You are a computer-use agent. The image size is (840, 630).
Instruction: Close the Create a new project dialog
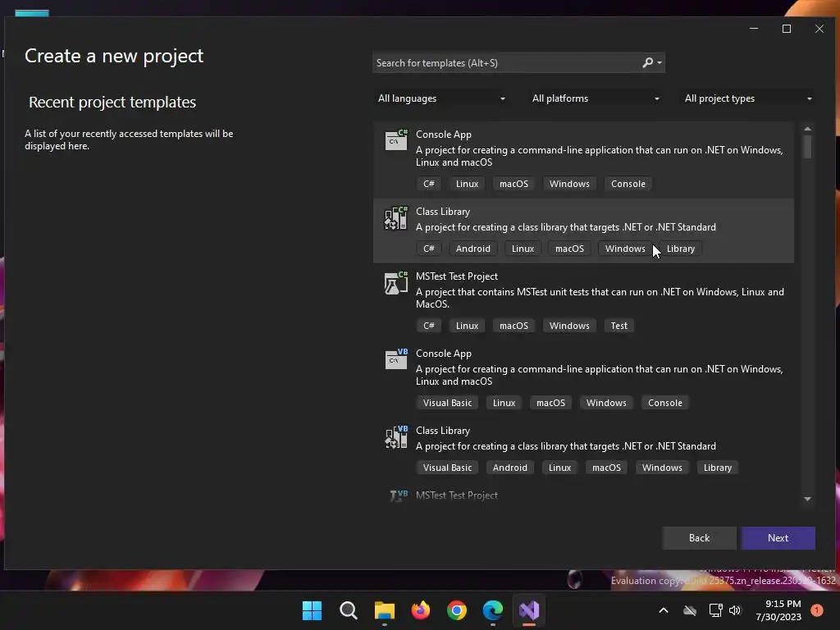(819, 29)
